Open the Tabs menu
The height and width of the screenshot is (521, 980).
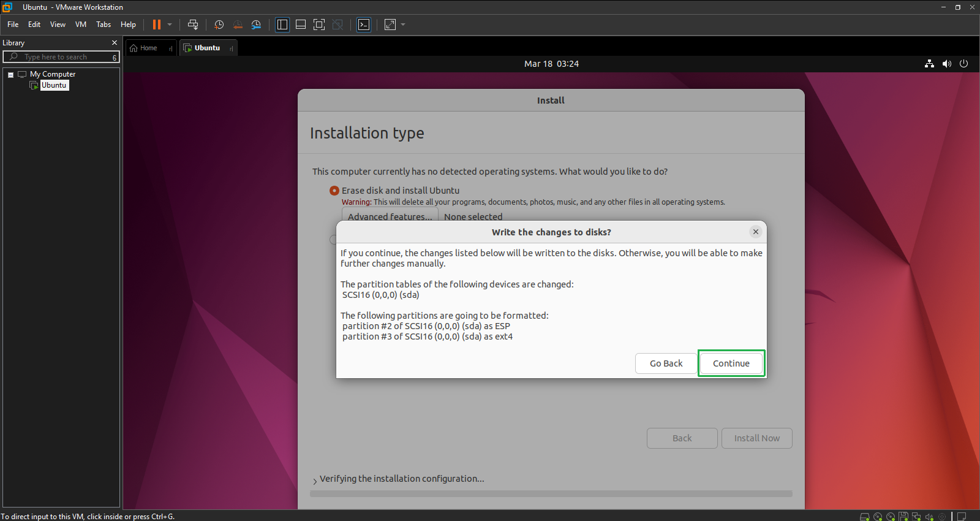point(104,25)
